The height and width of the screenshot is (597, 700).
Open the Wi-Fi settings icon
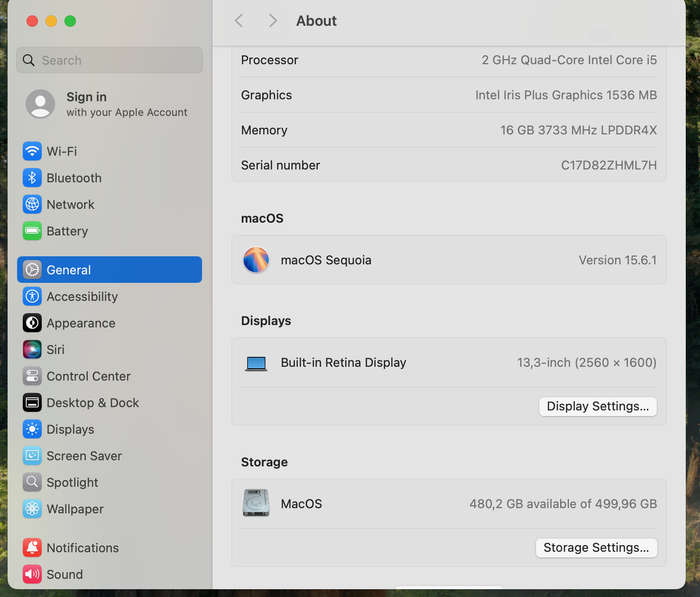tap(32, 151)
